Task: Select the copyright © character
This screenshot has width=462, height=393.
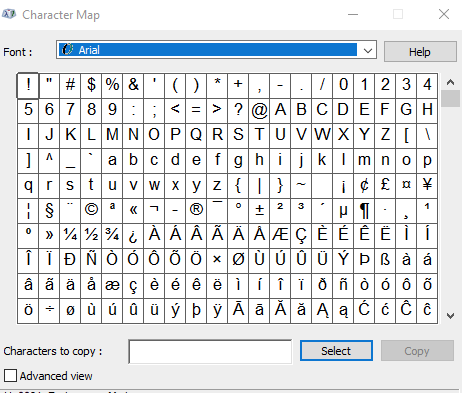Action: (x=91, y=211)
